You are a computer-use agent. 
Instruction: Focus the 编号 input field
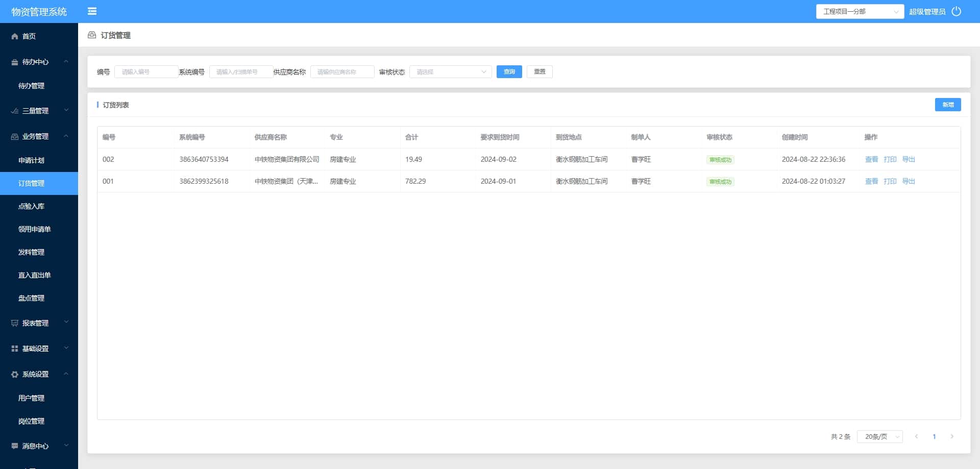tap(146, 72)
